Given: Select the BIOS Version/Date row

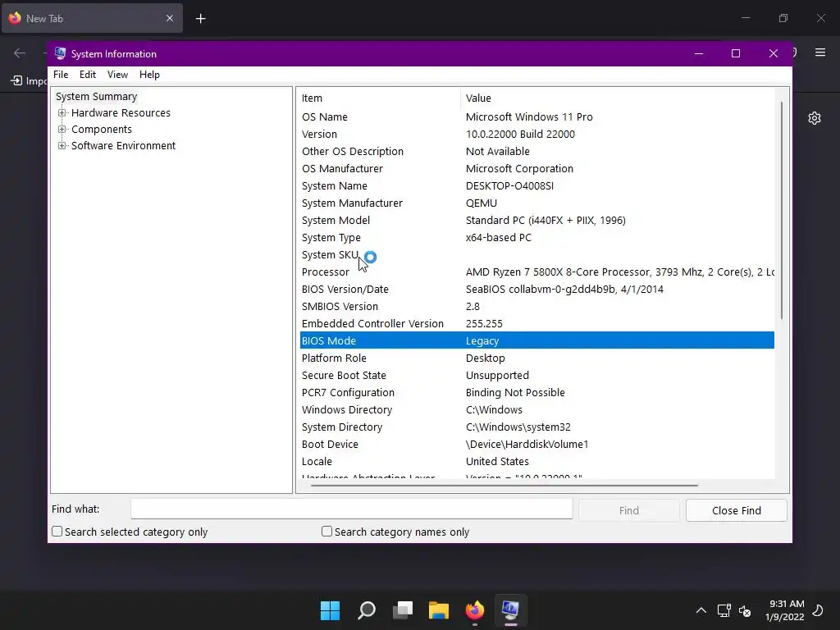Looking at the screenshot, I should pyautogui.click(x=536, y=289).
